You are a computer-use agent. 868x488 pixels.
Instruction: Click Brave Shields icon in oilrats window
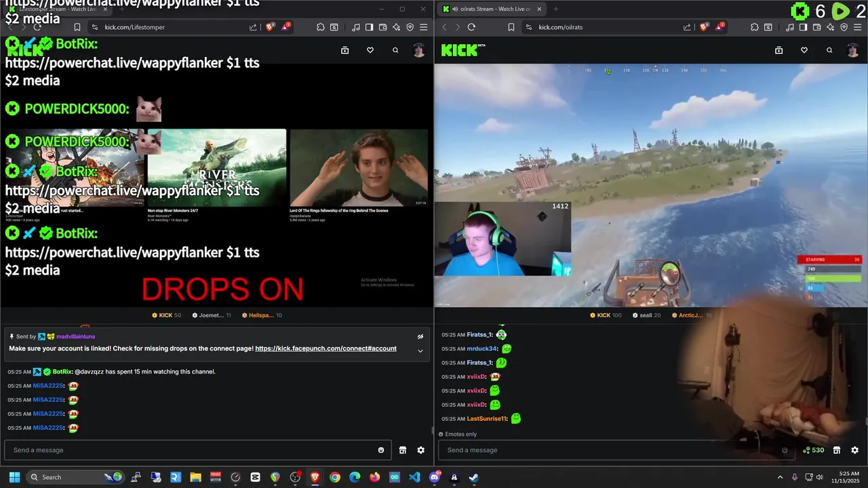(705, 27)
